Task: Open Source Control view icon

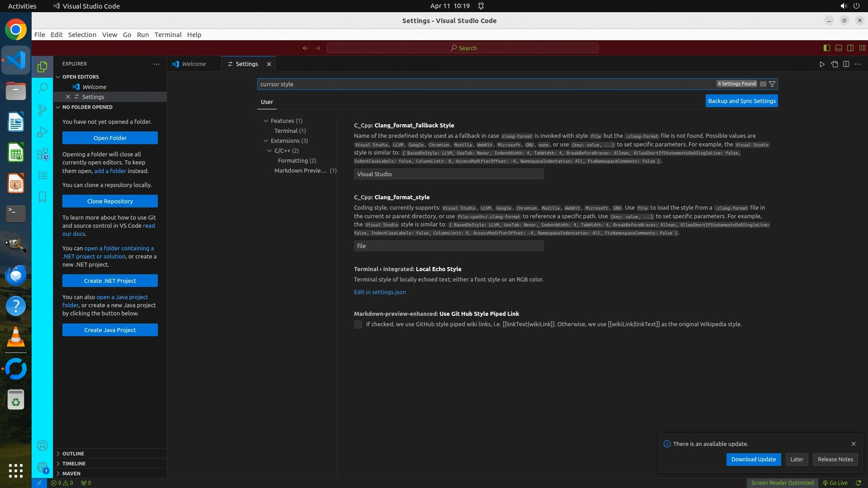Action: pyautogui.click(x=42, y=110)
